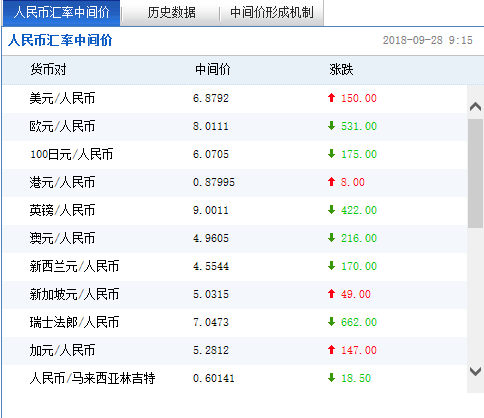Click the change value 216.00
This screenshot has width=484, height=418.
[x=359, y=238]
